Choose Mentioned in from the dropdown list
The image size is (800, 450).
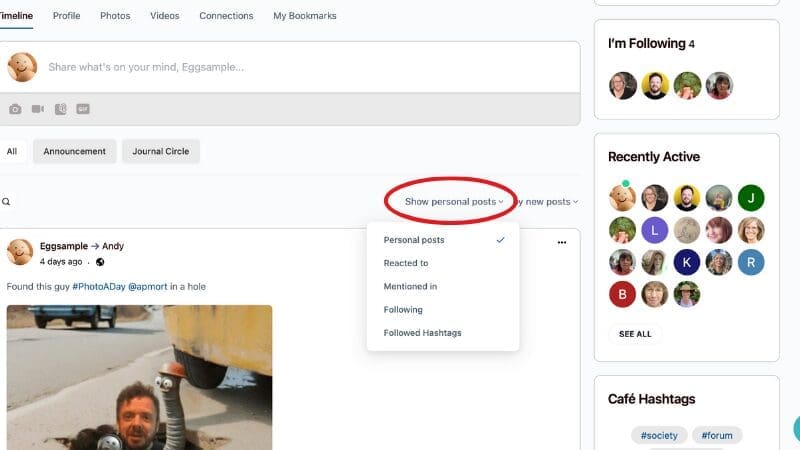click(410, 286)
